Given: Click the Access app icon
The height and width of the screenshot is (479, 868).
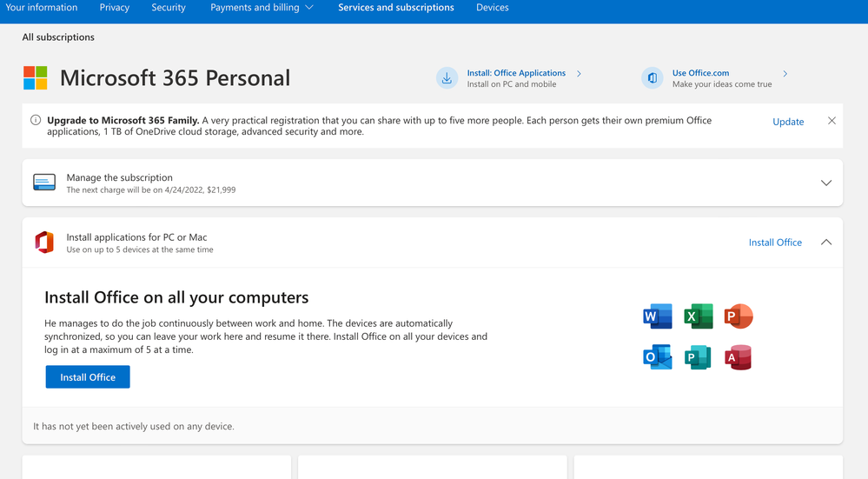Looking at the screenshot, I should click(x=738, y=357).
